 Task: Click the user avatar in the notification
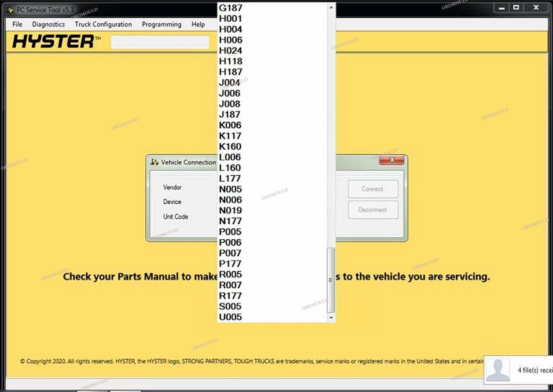coord(498,370)
